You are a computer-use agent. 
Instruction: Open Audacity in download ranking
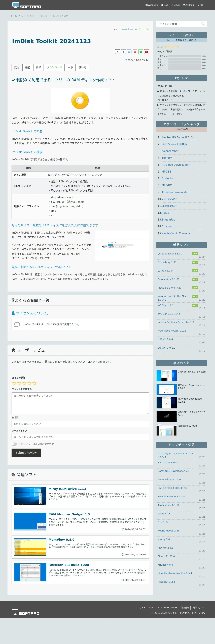coord(167,179)
